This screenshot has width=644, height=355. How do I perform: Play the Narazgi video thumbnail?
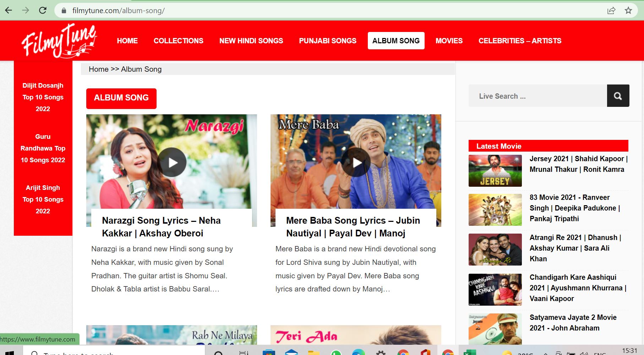pos(172,162)
